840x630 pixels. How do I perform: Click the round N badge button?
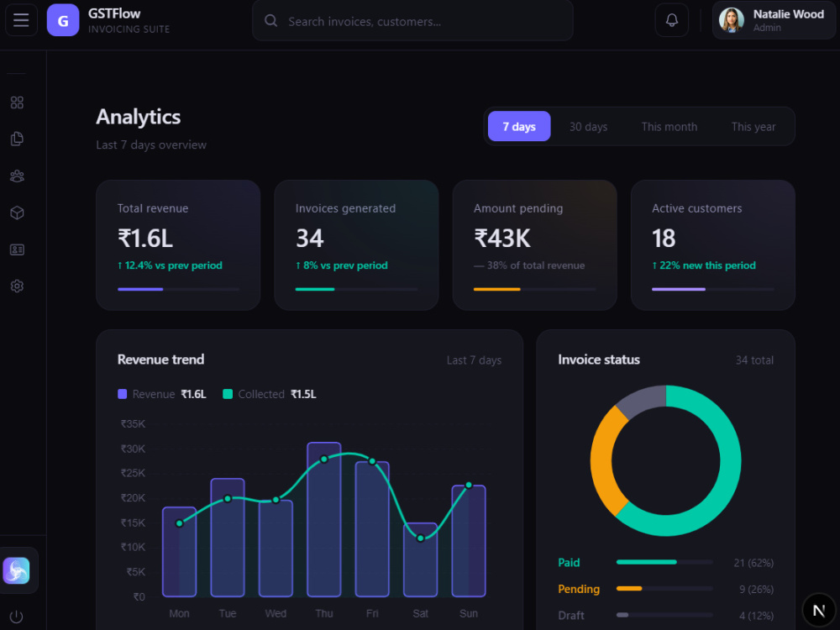818,610
